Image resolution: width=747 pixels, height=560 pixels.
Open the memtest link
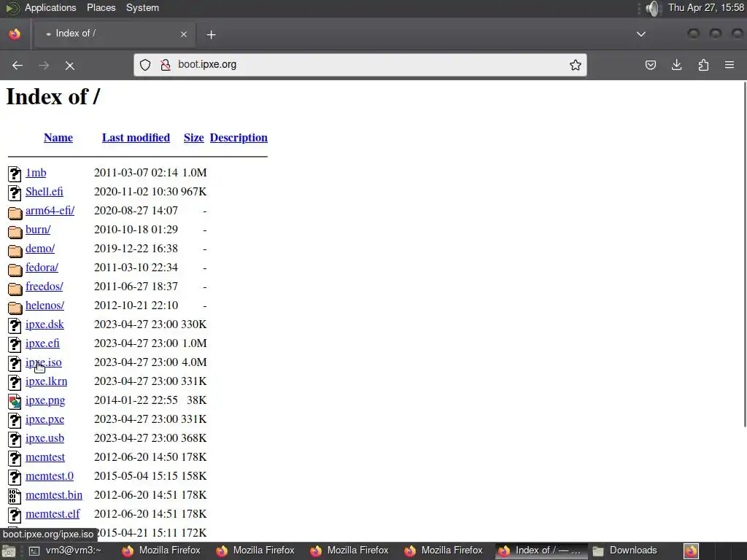click(x=45, y=457)
